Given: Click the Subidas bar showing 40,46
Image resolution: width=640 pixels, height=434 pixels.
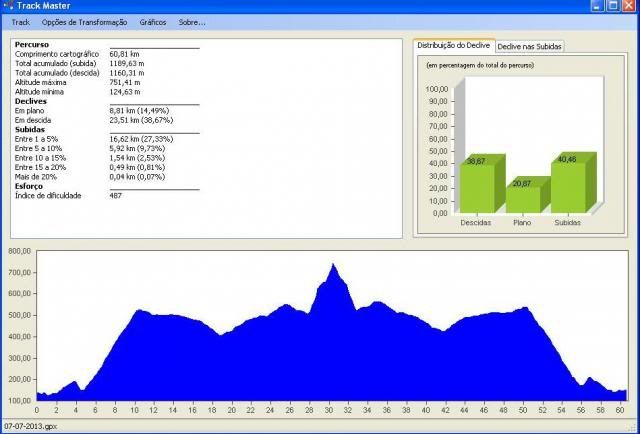Looking at the screenshot, I should click(x=567, y=187).
